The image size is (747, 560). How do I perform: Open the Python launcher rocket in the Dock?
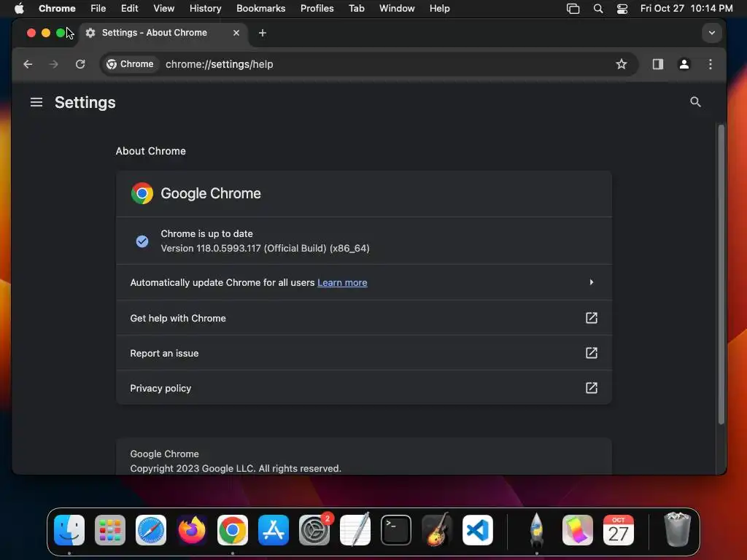coord(536,530)
